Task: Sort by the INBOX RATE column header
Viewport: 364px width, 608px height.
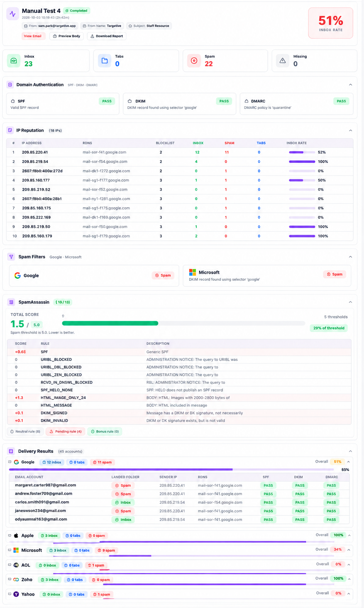Action: [x=296, y=143]
